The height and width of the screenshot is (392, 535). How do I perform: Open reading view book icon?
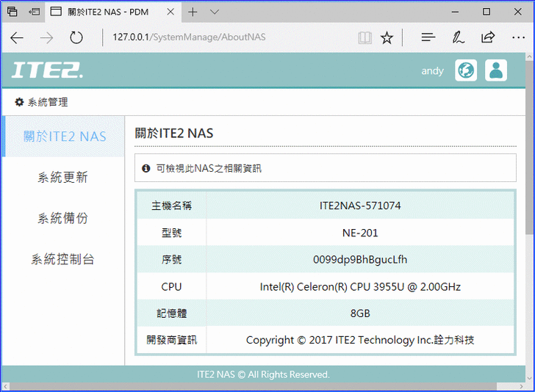pos(365,37)
